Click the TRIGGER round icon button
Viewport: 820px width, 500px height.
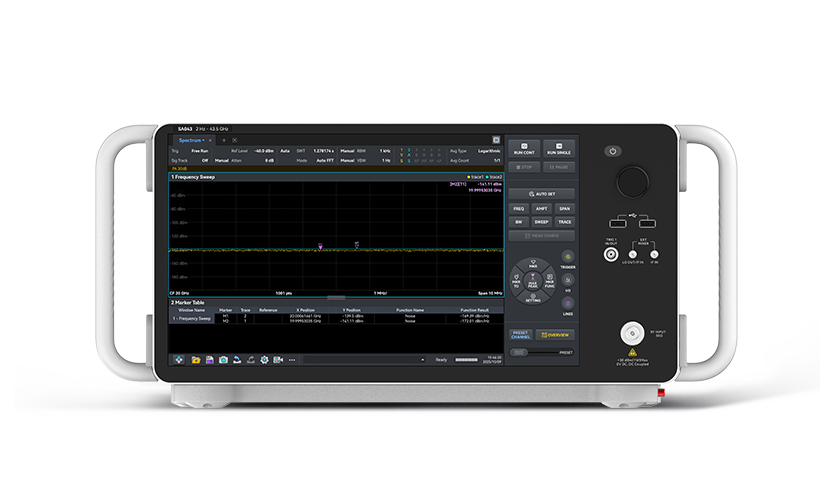(567, 256)
